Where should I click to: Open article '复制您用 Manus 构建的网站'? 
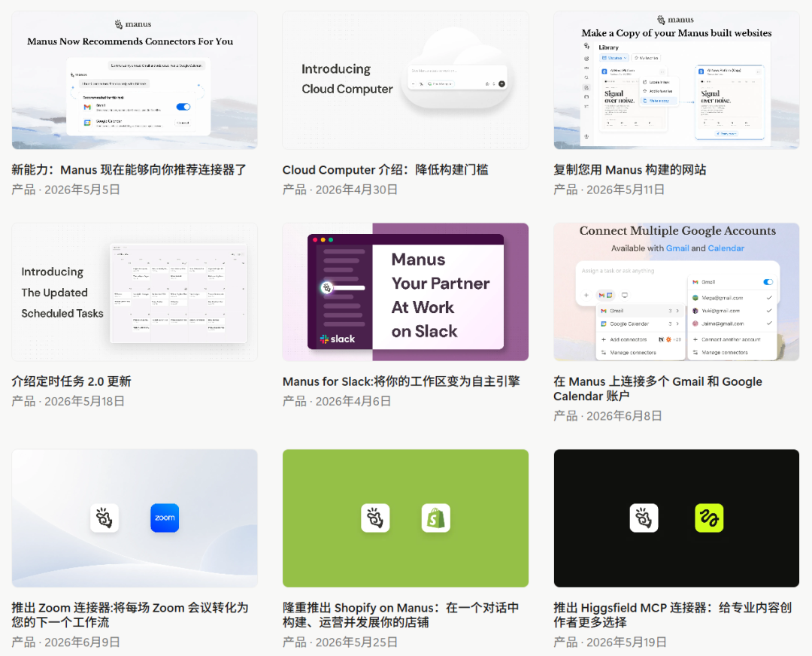point(630,170)
